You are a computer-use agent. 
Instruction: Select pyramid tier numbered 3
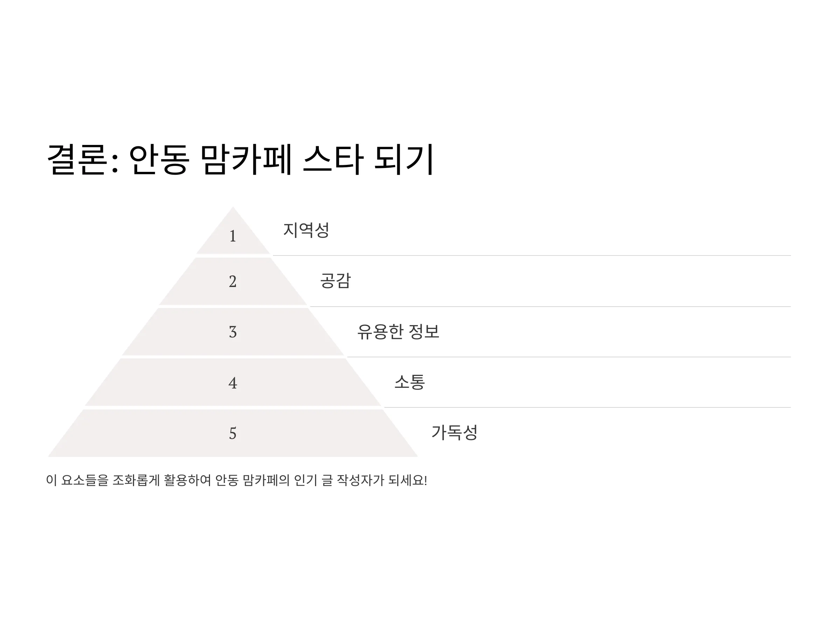pos(233,332)
